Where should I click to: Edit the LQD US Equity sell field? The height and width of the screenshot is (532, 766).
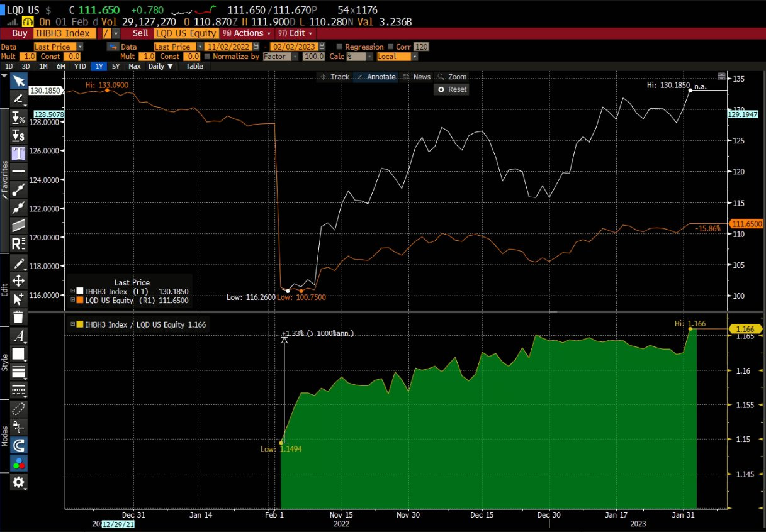pyautogui.click(x=186, y=33)
